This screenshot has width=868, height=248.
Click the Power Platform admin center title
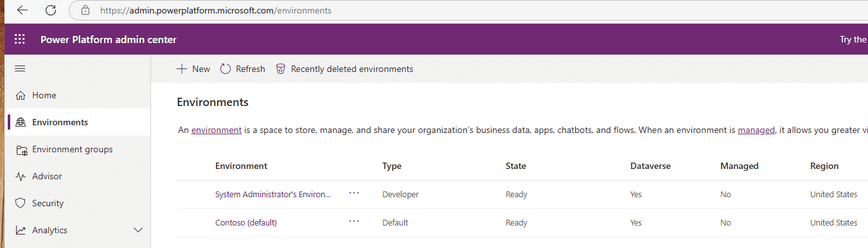point(109,40)
